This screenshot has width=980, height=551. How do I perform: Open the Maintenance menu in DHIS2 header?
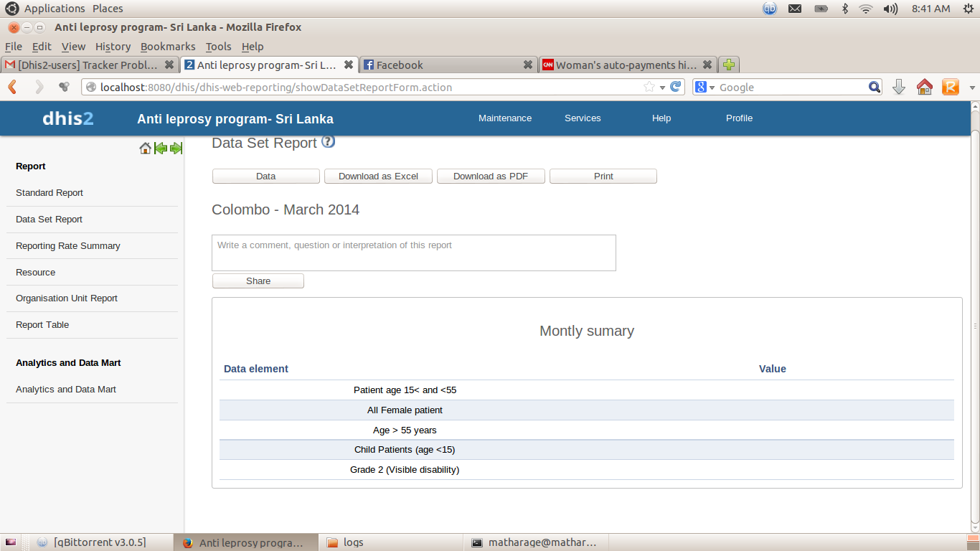click(505, 118)
